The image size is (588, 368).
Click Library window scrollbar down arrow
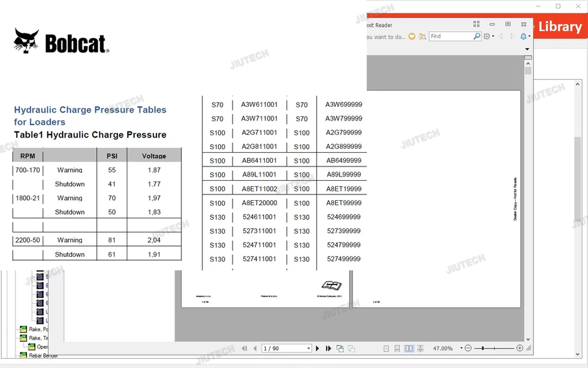[x=577, y=354]
